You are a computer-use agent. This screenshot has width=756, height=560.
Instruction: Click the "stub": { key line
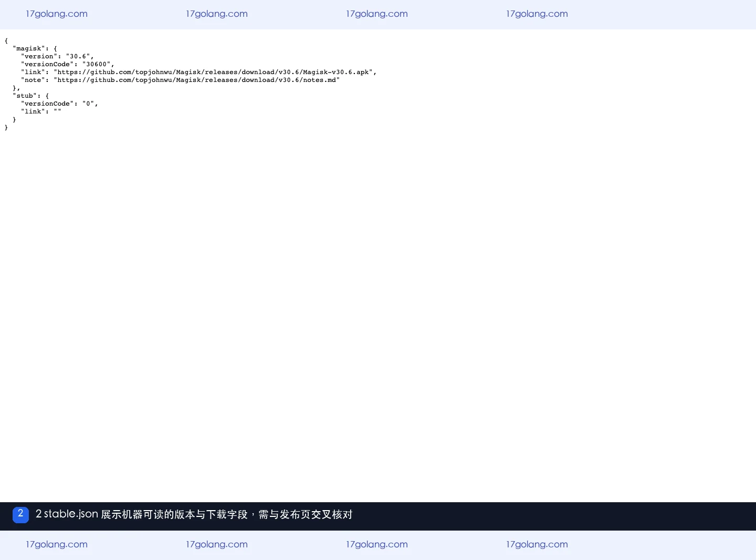pos(30,96)
